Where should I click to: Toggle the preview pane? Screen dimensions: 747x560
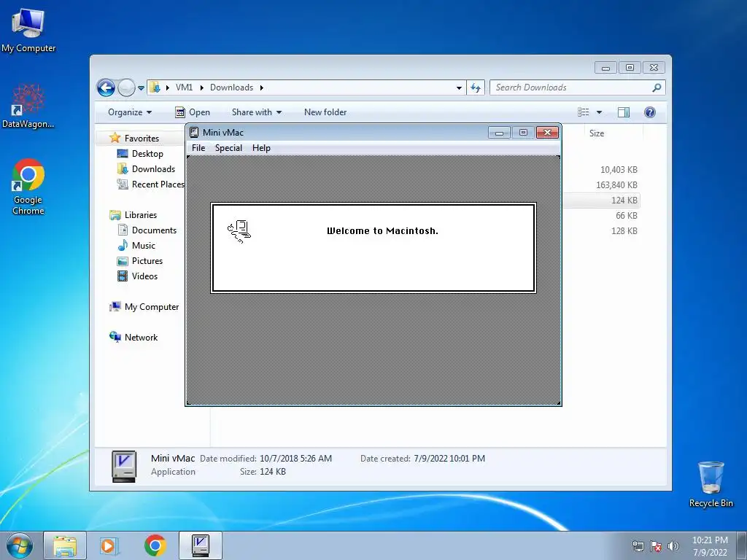point(624,112)
